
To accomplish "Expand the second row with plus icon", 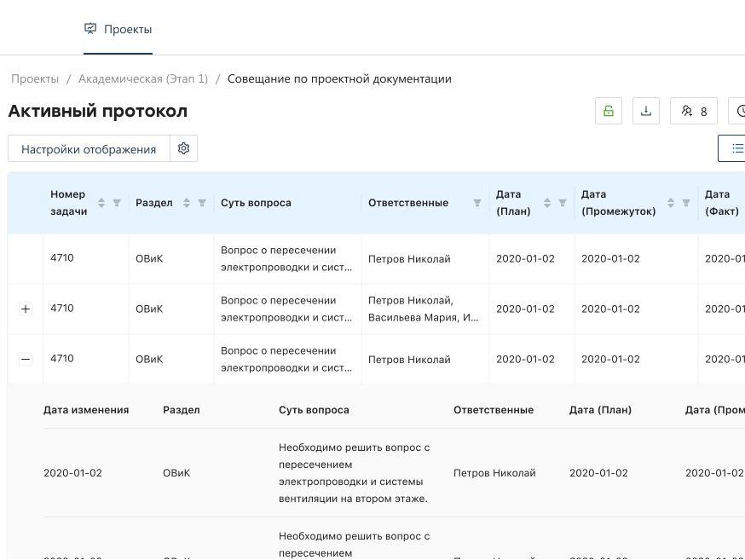I will point(26,309).
